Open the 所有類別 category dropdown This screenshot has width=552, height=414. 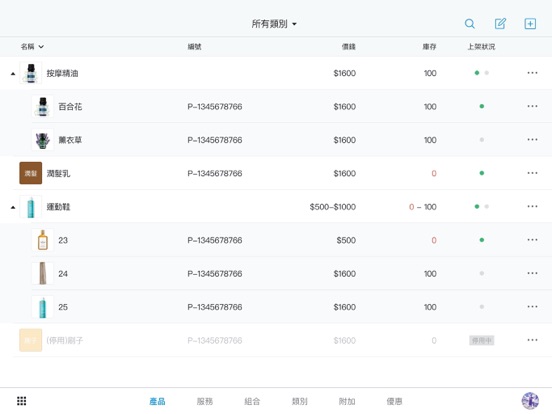[274, 24]
